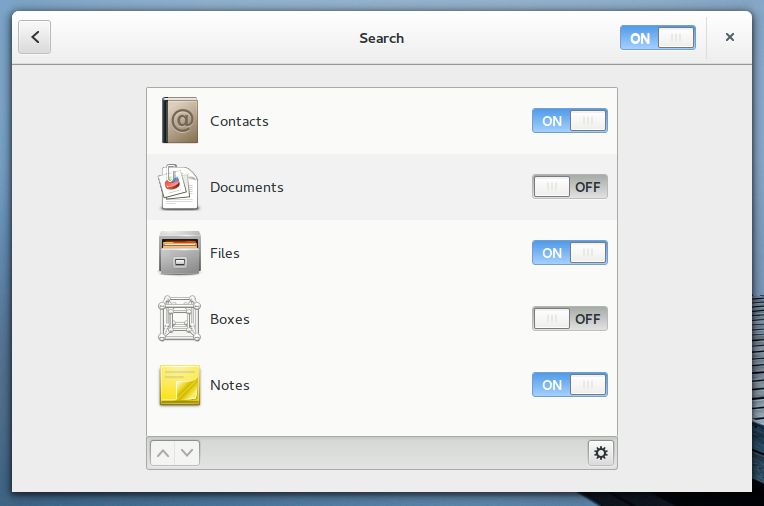Disable search for Contacts
This screenshot has width=764, height=506.
pos(569,121)
